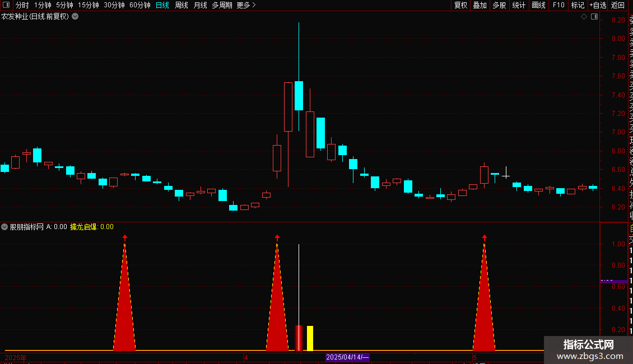Click the 标记 mark button
633x364 pixels.
tap(578, 5)
